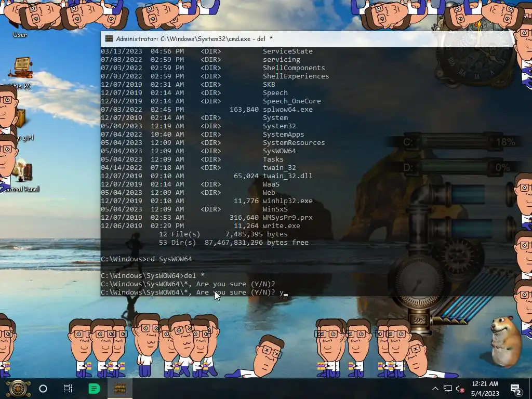The image size is (532, 399).
Task: Click the 163,840 file size value
Action: click(244, 109)
